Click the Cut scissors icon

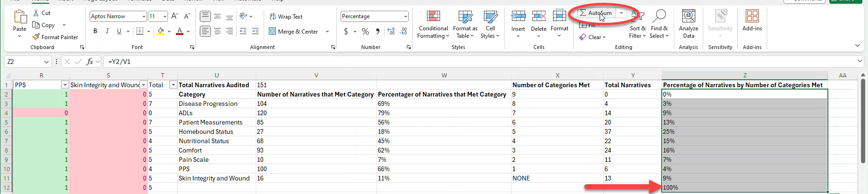[36, 13]
